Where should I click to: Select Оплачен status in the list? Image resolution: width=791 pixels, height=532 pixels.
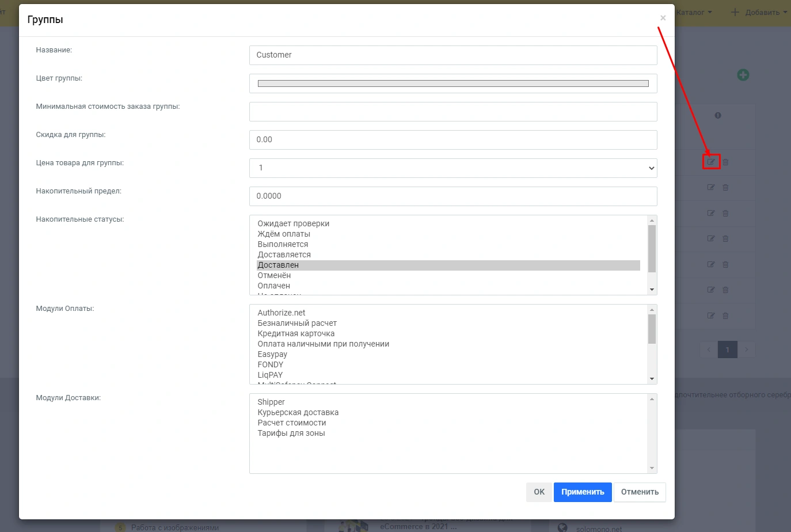pyautogui.click(x=273, y=286)
